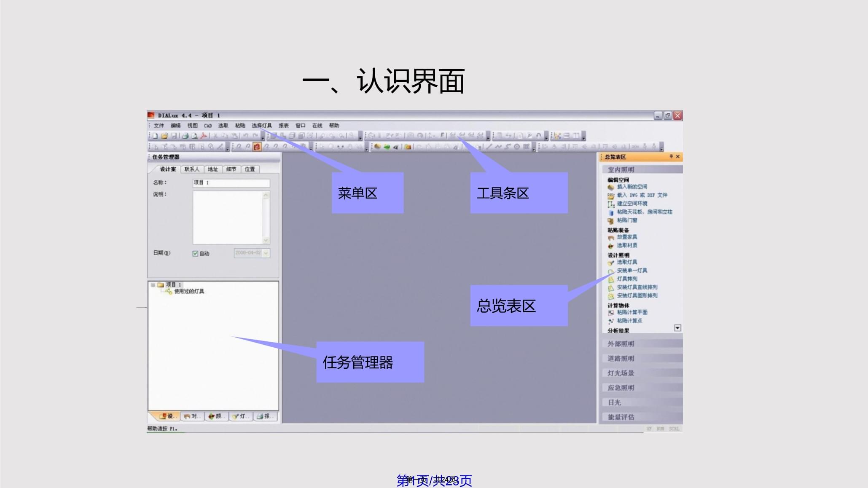Select 插入新的空间 to insert a new room
Screen dimensions: 868x488
[x=632, y=186]
